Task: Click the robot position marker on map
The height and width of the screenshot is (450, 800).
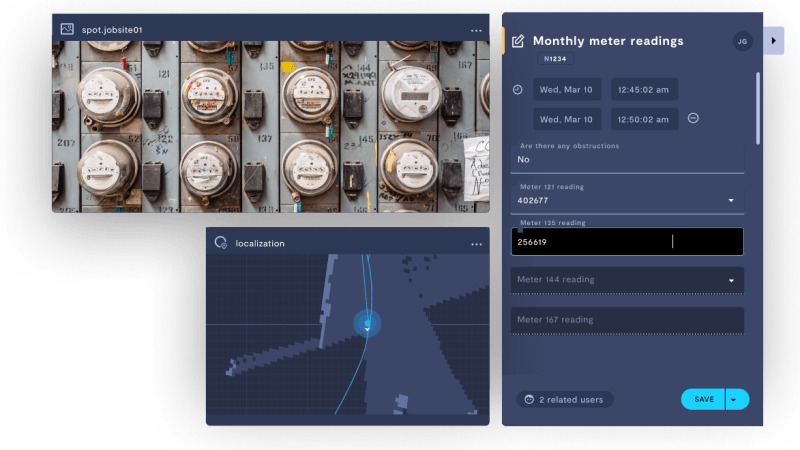Action: coord(367,323)
